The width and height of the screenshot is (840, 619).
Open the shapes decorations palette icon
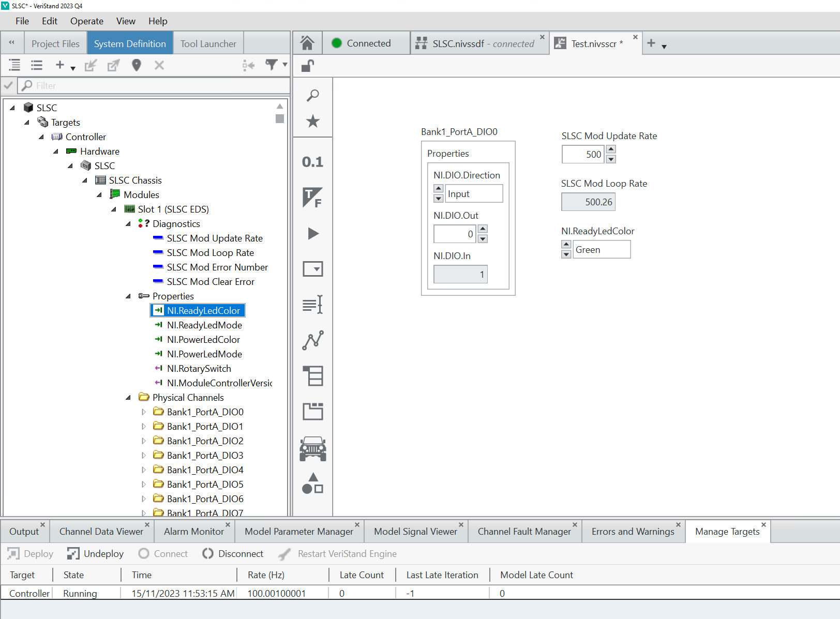[x=313, y=484]
